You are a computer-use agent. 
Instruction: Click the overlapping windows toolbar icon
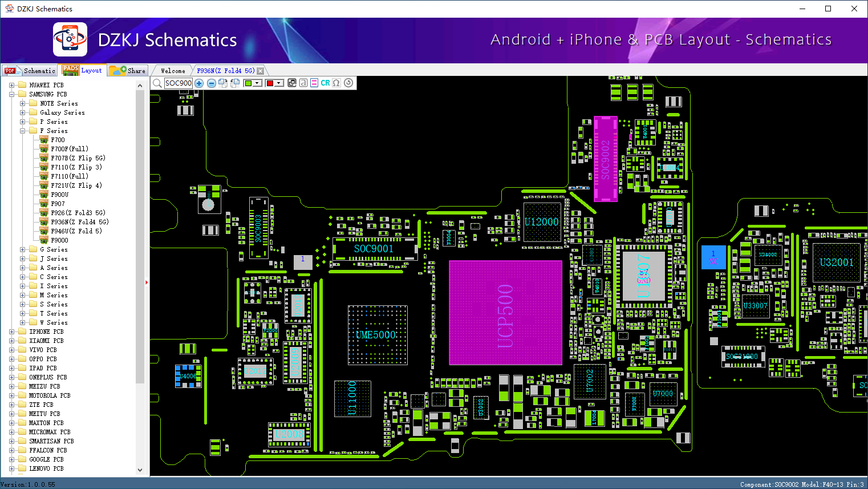pos(292,83)
